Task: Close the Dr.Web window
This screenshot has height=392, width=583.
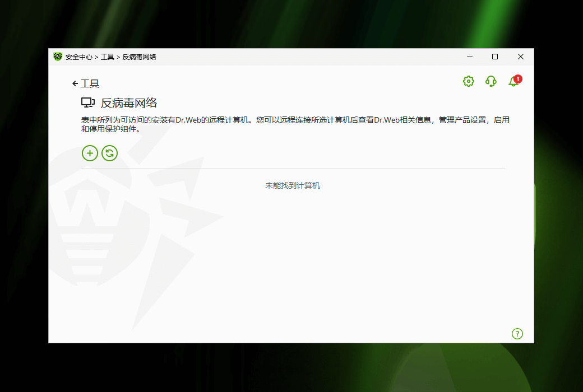Action: (521, 57)
